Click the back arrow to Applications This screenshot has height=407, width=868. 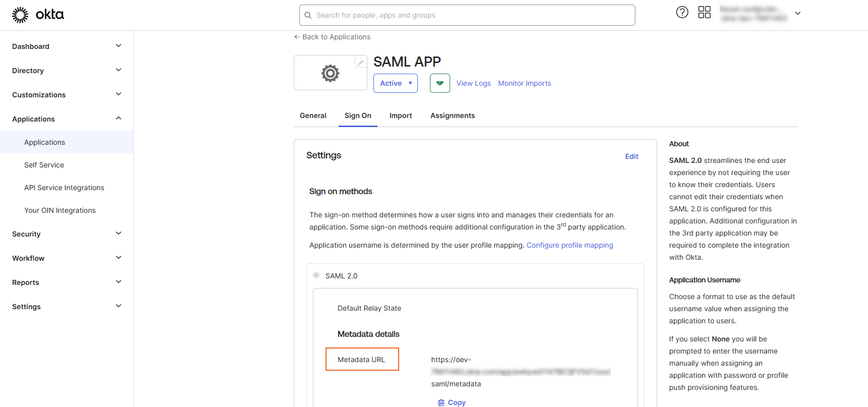[x=297, y=37]
